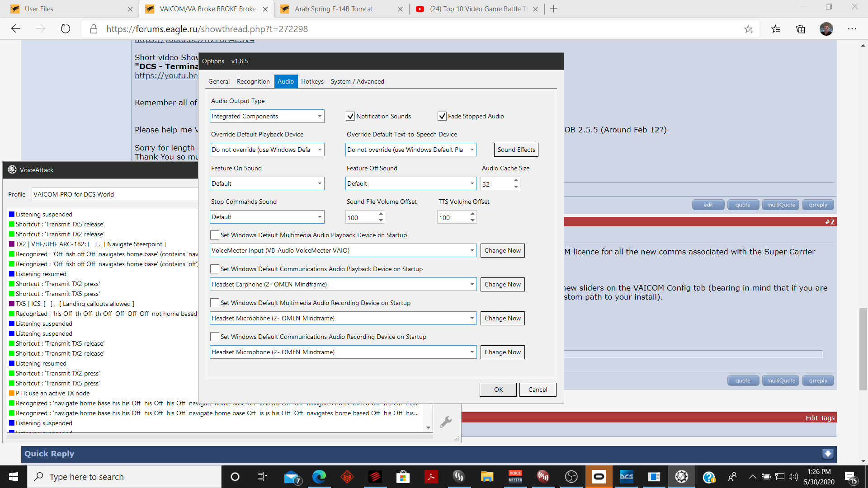The image size is (868, 488).
Task: Enable Set Windows Default Multimedia Audio Playback Device
Action: (215, 235)
